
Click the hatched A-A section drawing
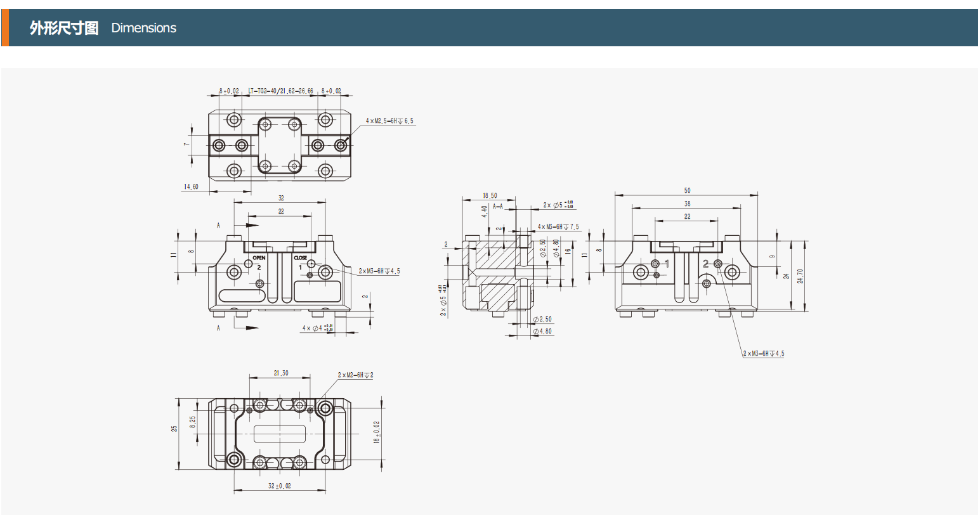499,275
